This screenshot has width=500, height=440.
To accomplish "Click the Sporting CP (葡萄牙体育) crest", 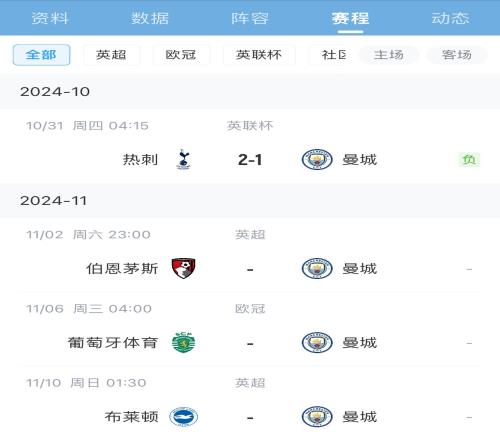I will point(183,342).
